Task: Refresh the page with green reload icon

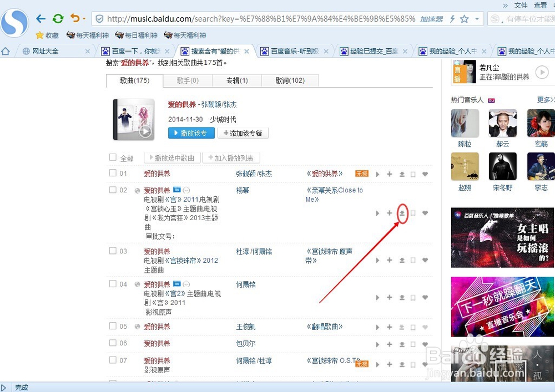Action: (58, 18)
